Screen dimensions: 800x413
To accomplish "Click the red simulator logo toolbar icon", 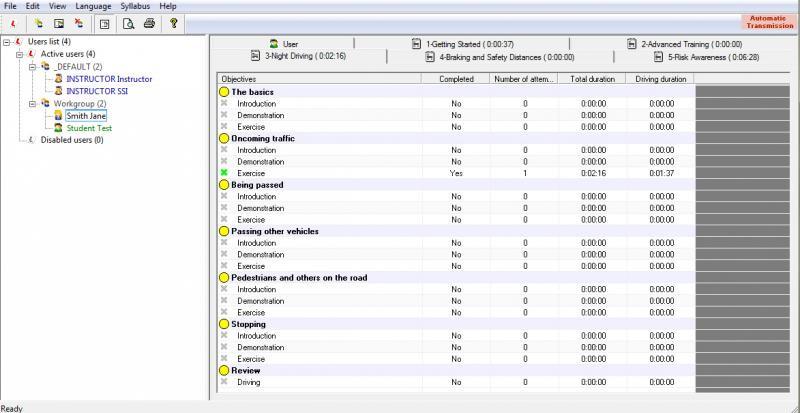I will [13, 23].
